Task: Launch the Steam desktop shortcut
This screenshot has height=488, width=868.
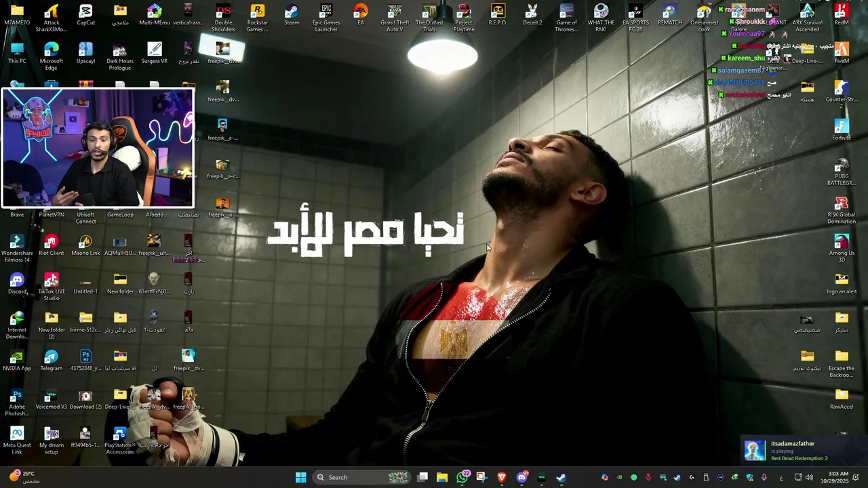Action: (292, 15)
